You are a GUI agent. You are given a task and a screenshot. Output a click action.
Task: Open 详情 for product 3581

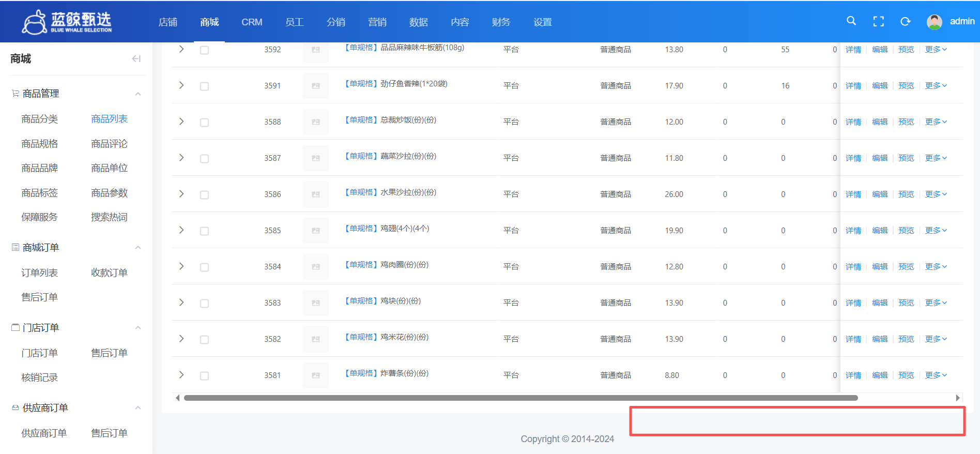853,375
